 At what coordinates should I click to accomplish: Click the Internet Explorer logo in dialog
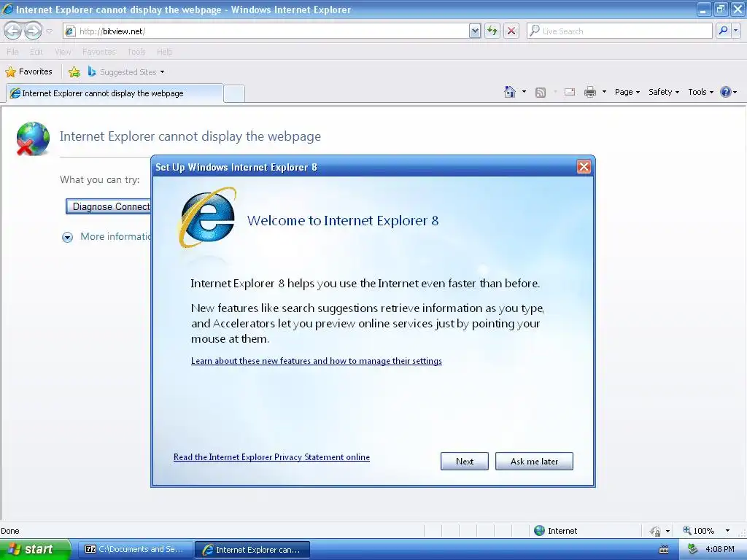208,217
